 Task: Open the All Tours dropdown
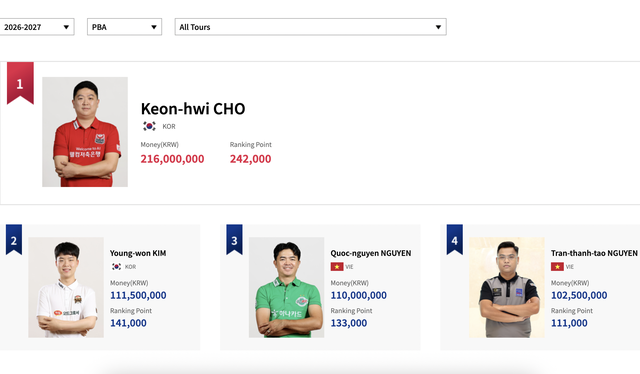tap(311, 27)
